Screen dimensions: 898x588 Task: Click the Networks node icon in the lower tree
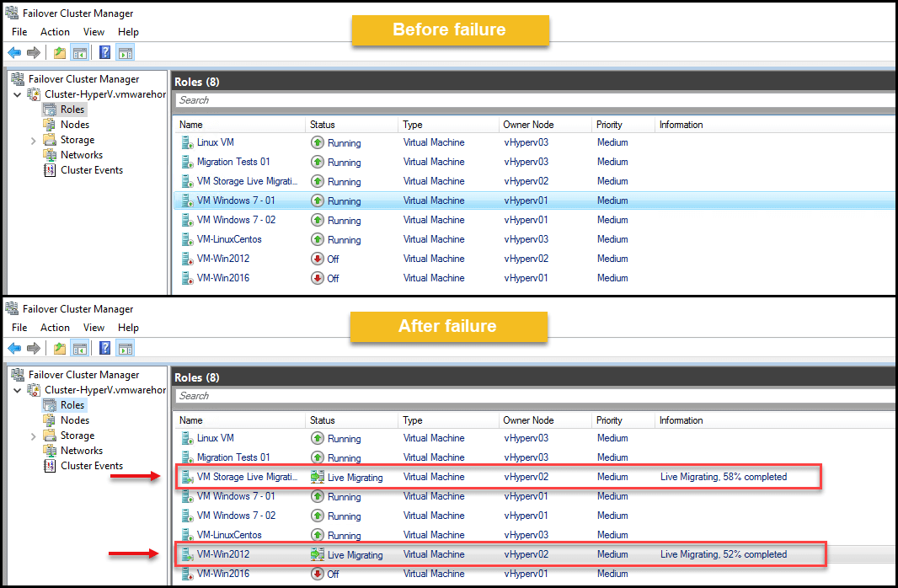pyautogui.click(x=50, y=451)
